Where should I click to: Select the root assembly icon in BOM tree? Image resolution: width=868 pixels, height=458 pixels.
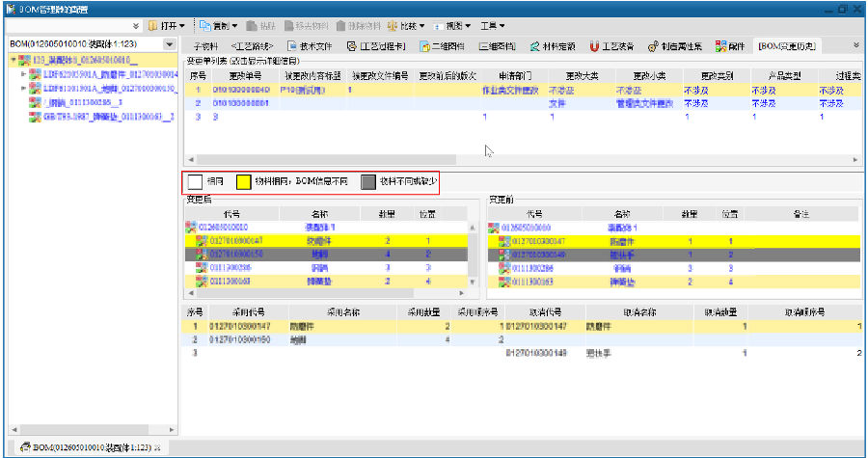click(x=24, y=60)
